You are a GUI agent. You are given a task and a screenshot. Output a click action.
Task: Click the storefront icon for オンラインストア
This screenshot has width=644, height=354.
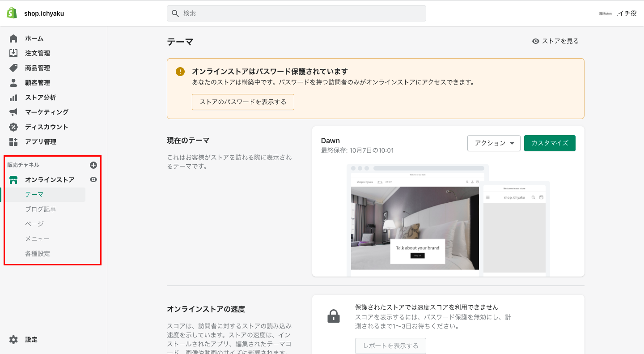(13, 180)
